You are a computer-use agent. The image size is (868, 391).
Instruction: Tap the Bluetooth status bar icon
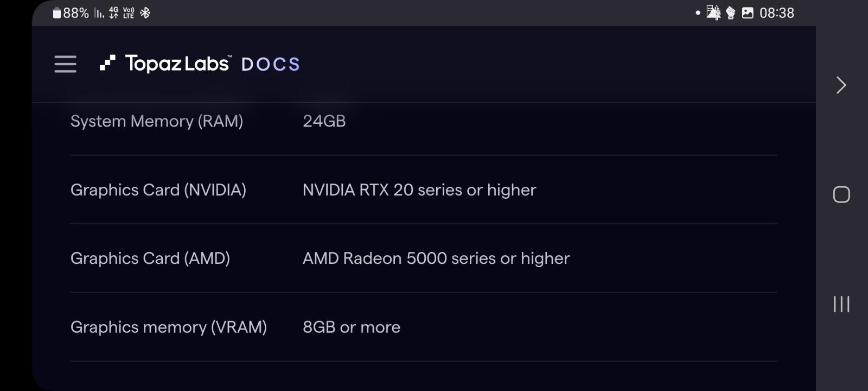click(x=145, y=13)
